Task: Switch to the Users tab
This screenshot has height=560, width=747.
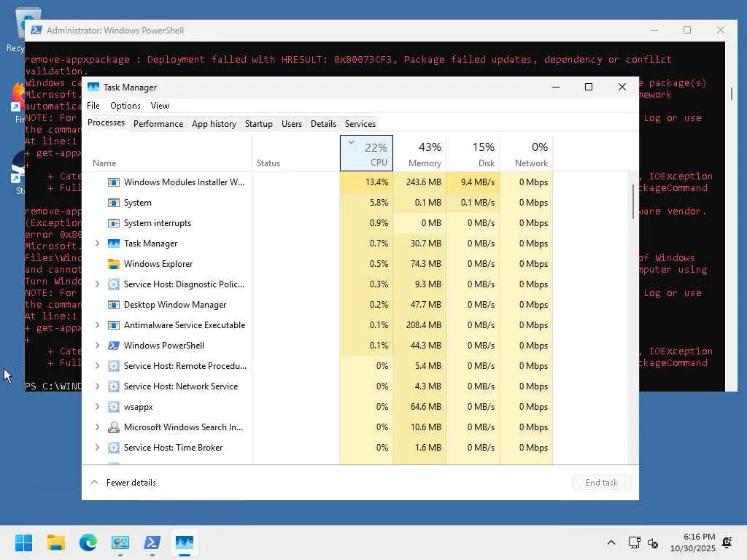Action: click(x=292, y=124)
